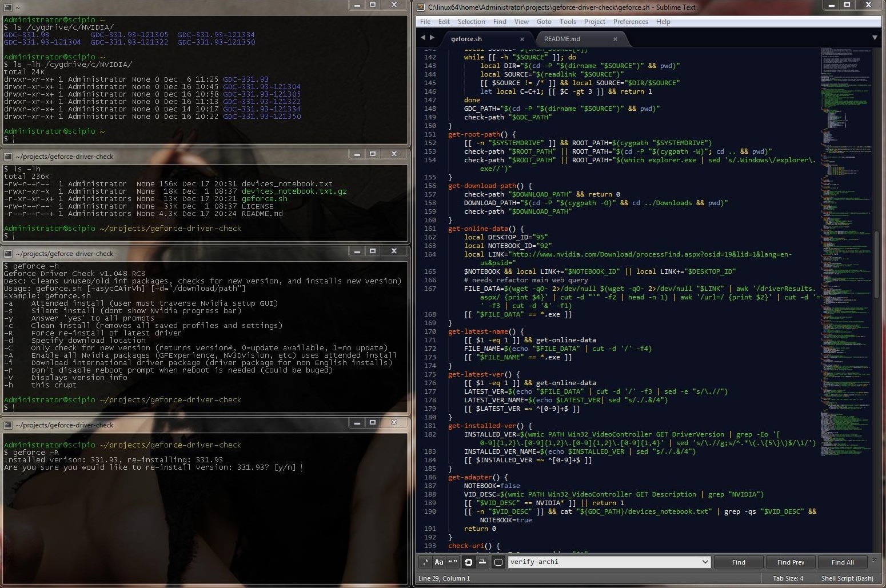Close the find bar panel
Viewport: 886px width, 588px height.
(x=873, y=560)
